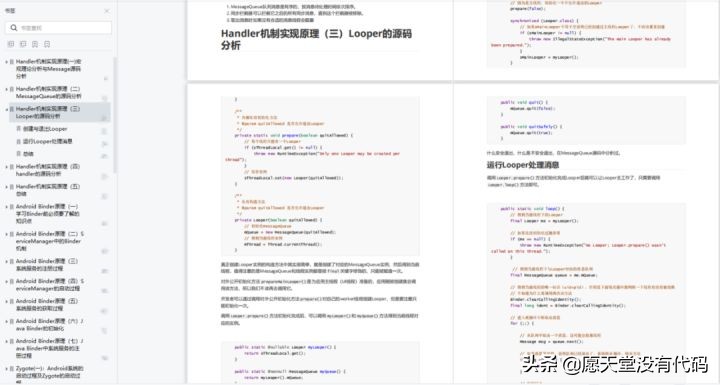Open bookmark Handler机制实现原理(四) handler的源码分析
The height and width of the screenshot is (385, 720).
pos(48,170)
